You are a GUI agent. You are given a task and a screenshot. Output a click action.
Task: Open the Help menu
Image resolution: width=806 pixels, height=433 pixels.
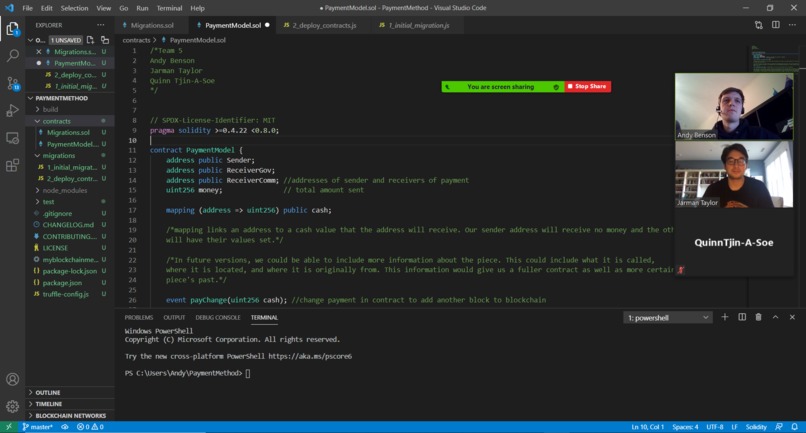(x=197, y=8)
